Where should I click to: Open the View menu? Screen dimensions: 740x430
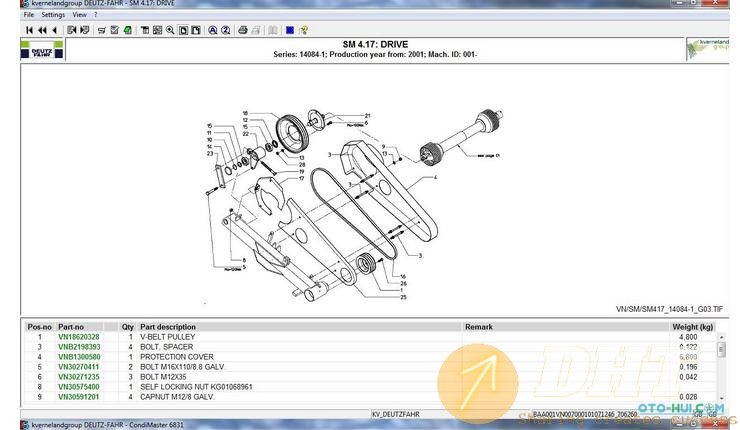coord(79,15)
